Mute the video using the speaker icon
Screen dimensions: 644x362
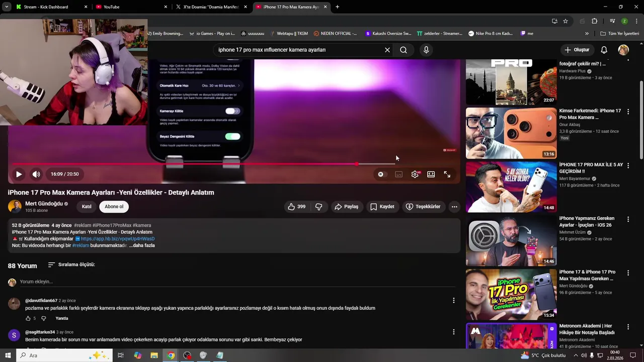coord(36,174)
